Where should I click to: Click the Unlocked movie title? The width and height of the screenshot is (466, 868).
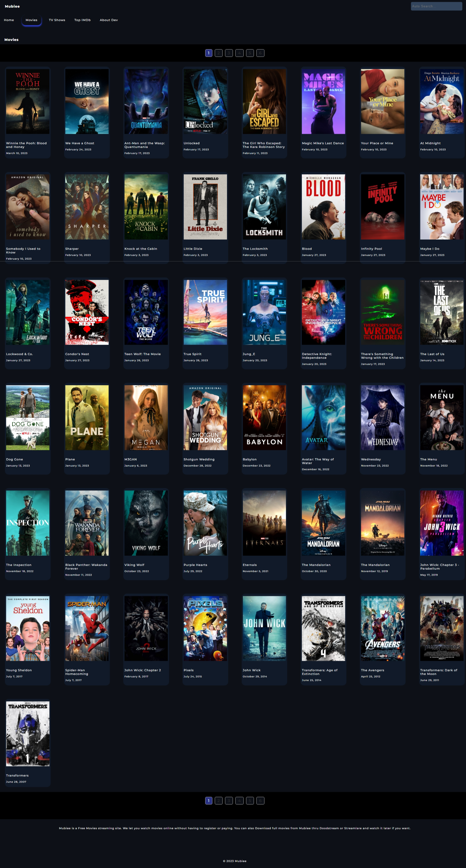(x=192, y=143)
